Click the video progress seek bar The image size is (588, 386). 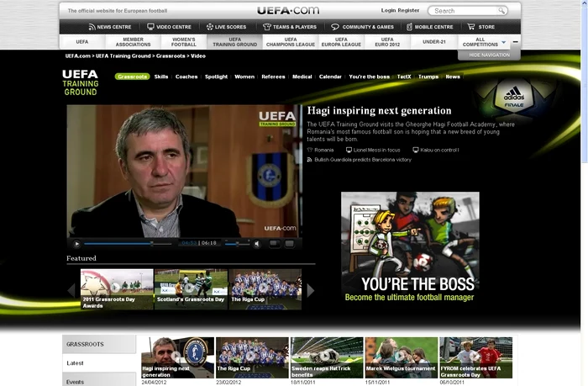128,244
